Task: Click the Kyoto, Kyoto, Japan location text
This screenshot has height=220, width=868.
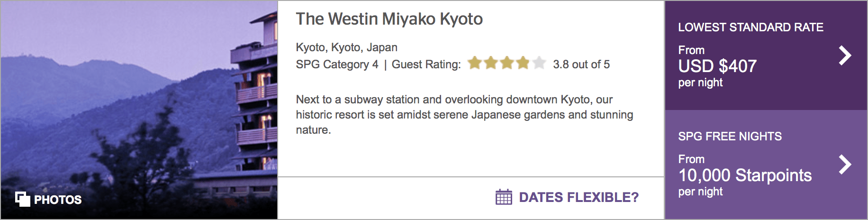Action: tap(346, 47)
